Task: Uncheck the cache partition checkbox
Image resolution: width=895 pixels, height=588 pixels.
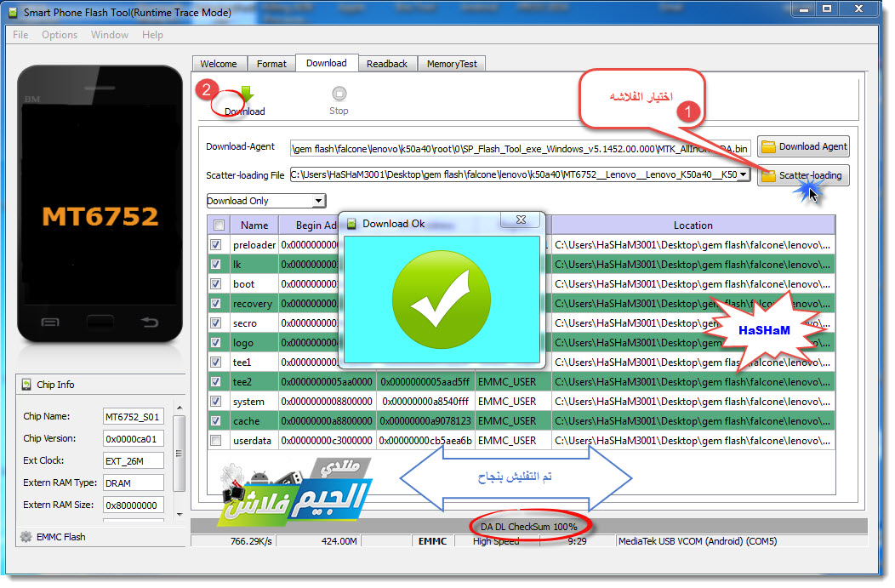Action: click(216, 420)
